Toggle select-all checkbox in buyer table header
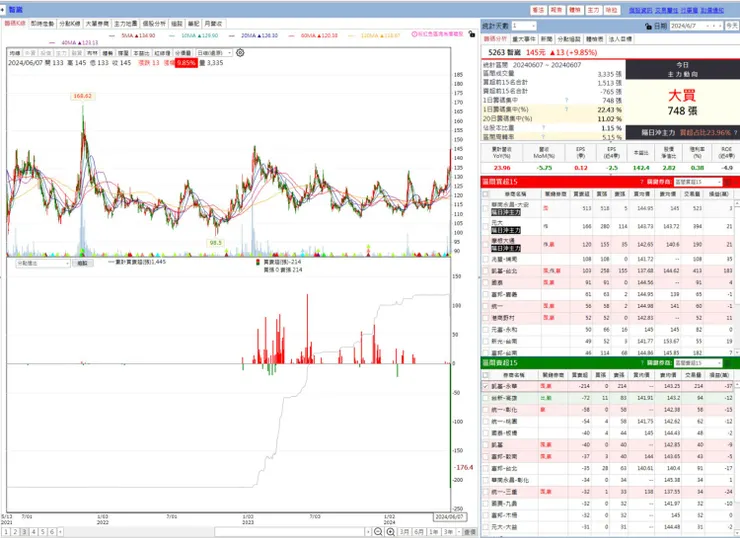 486,194
